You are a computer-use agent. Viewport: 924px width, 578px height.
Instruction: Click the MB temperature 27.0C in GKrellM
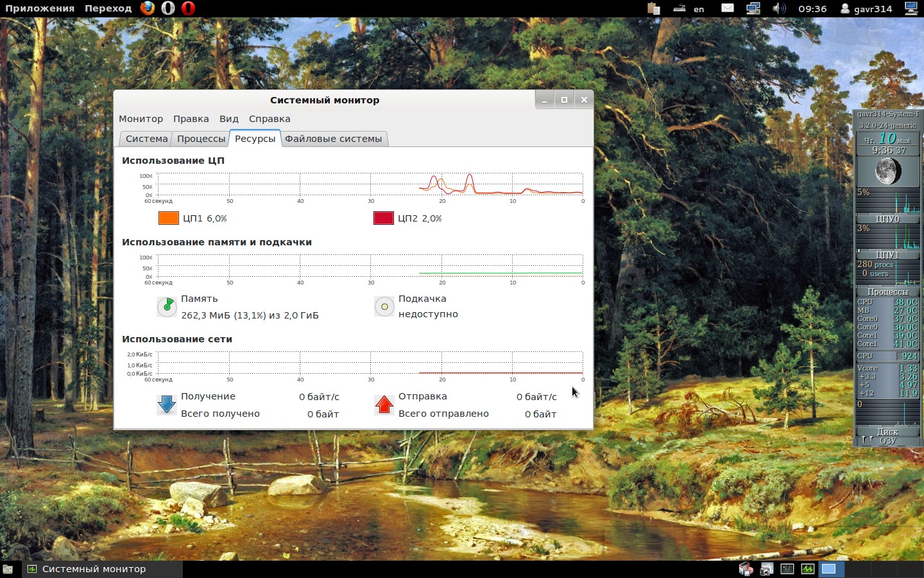point(906,310)
